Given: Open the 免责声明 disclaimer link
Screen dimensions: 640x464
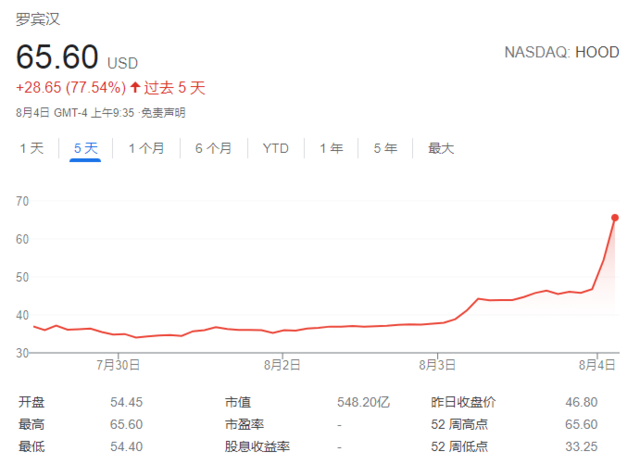Looking at the screenshot, I should click(x=163, y=113).
